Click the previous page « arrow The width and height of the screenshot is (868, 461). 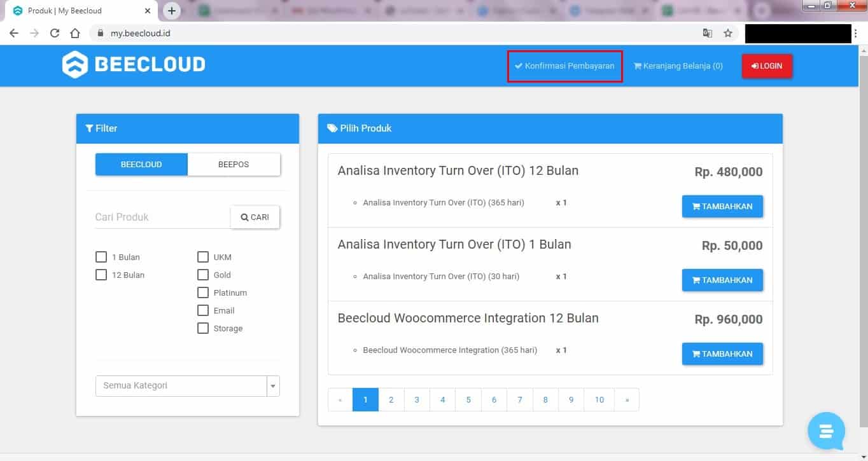(x=340, y=400)
